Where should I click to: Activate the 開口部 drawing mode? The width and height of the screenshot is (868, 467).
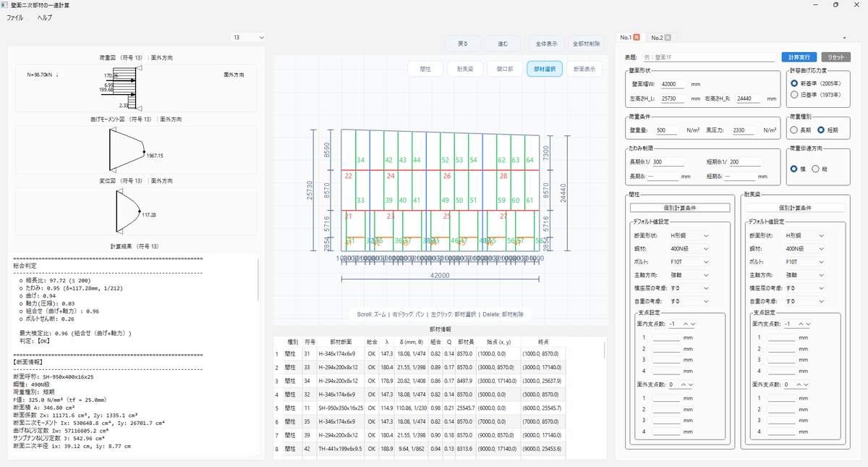[505, 69]
